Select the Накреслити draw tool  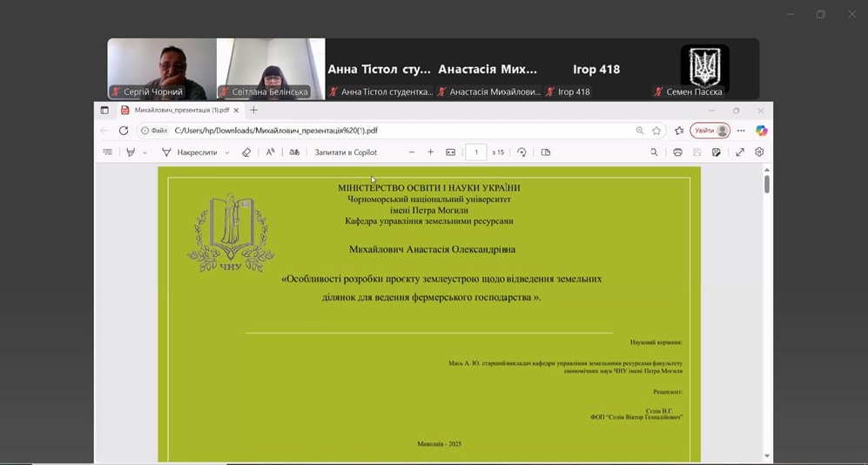(x=189, y=152)
